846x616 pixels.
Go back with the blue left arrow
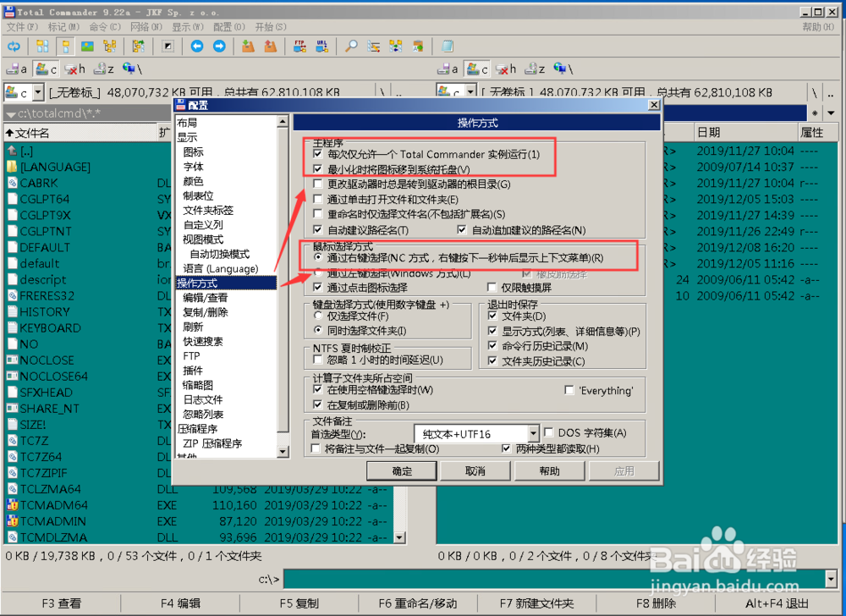coord(197,47)
